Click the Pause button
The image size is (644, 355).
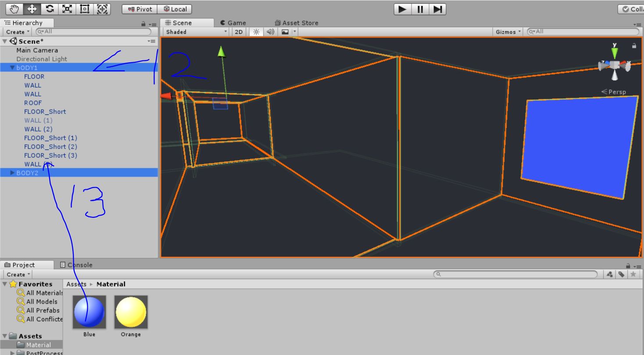pyautogui.click(x=420, y=9)
